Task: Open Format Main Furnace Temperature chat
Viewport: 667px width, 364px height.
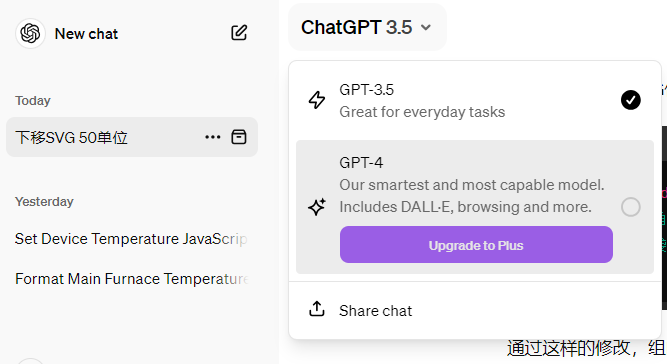Action: (132, 279)
